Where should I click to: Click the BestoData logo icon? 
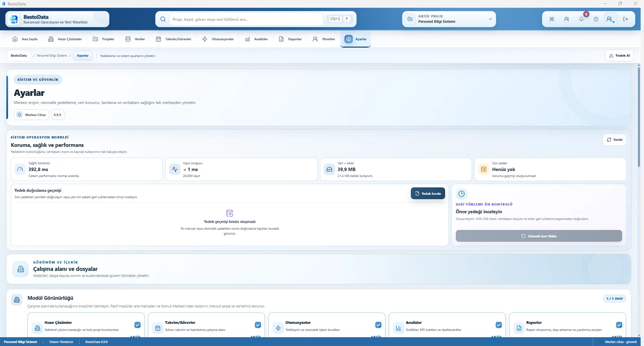click(14, 19)
